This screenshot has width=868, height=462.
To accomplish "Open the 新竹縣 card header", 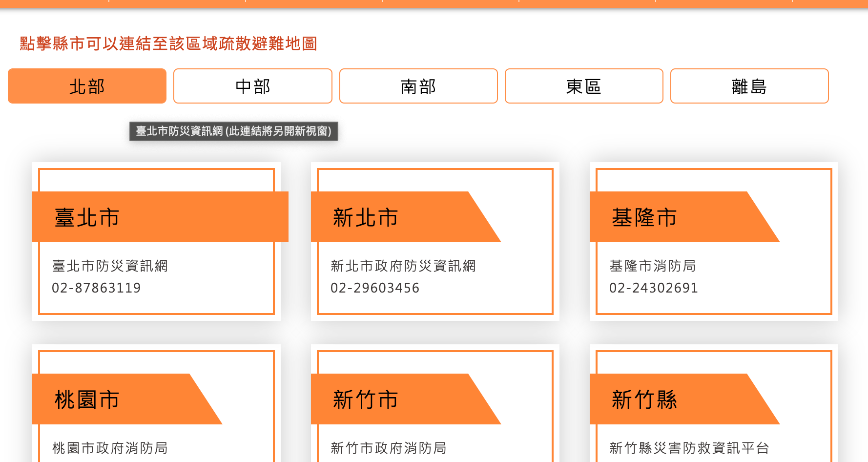I will [x=684, y=399].
